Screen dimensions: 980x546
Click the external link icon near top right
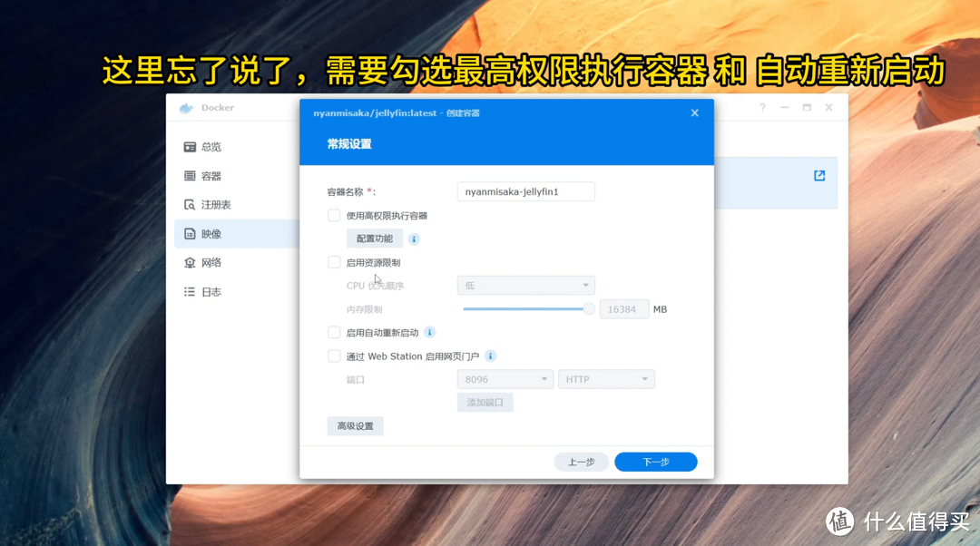coord(819,175)
